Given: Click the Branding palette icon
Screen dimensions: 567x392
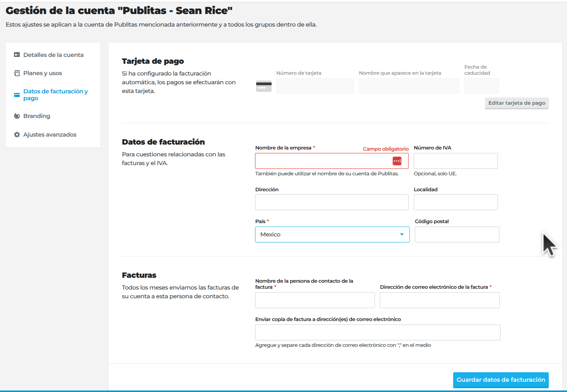Looking at the screenshot, I should [17, 116].
